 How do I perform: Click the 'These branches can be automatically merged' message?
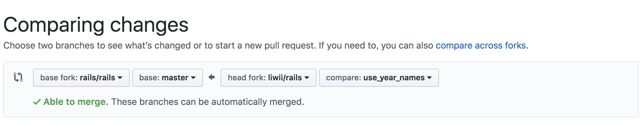pyautogui.click(x=208, y=102)
